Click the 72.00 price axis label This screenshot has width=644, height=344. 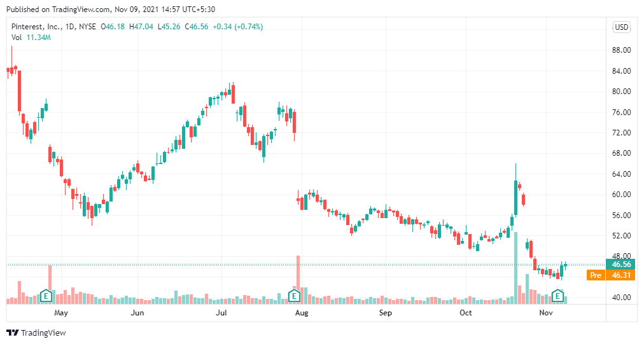click(x=621, y=133)
